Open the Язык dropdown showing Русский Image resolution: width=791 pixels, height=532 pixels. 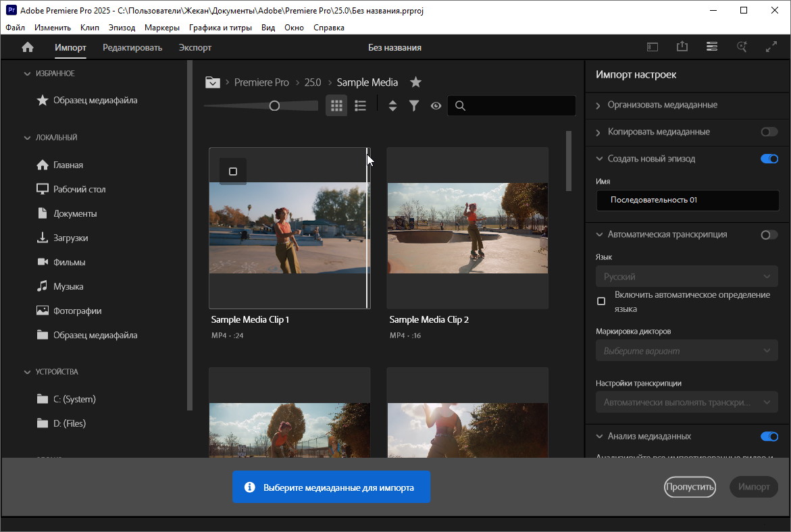coord(687,276)
